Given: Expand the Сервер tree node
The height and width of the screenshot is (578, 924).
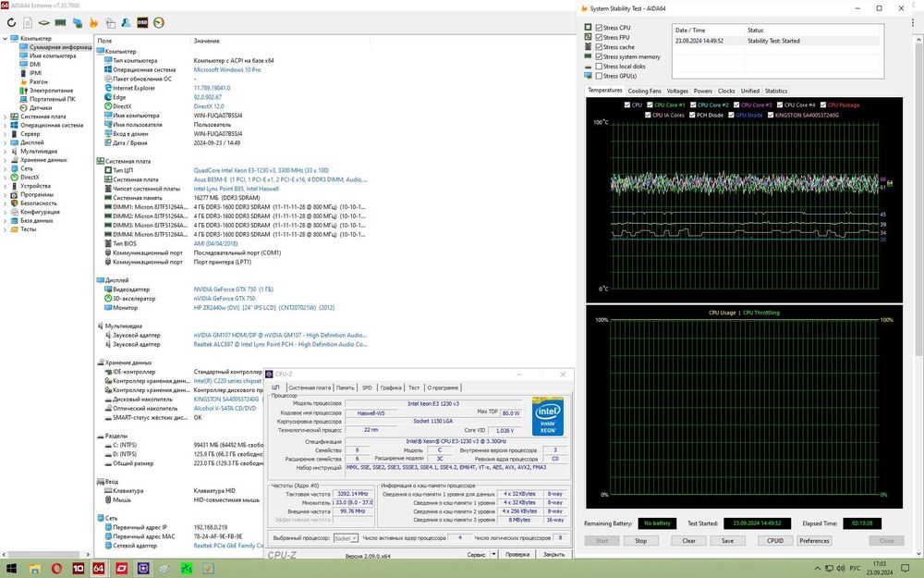Looking at the screenshot, I should (6, 134).
